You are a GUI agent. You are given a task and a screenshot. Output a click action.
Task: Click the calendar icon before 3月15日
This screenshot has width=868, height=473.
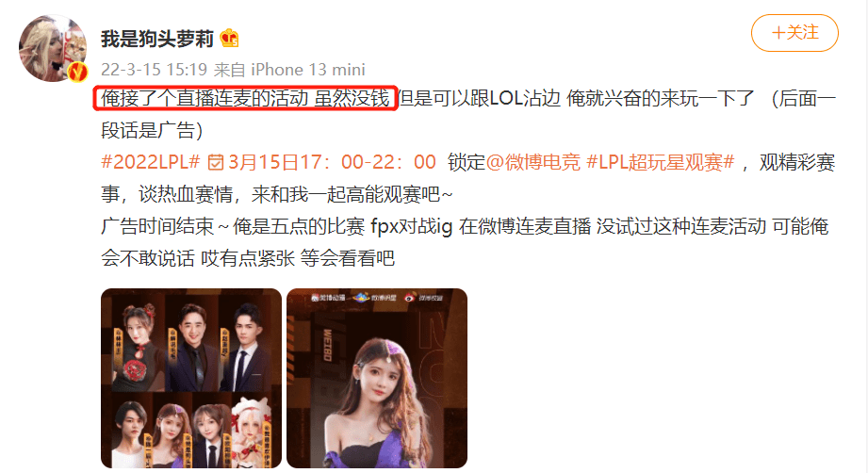pyautogui.click(x=215, y=163)
